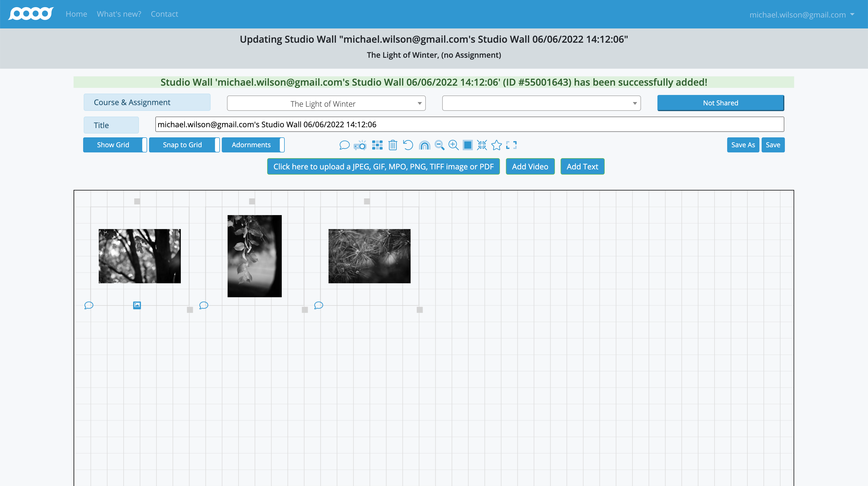Screen dimensions: 868x486
Task: Click the speech bubble comment icon in toolbar
Action: pyautogui.click(x=344, y=145)
